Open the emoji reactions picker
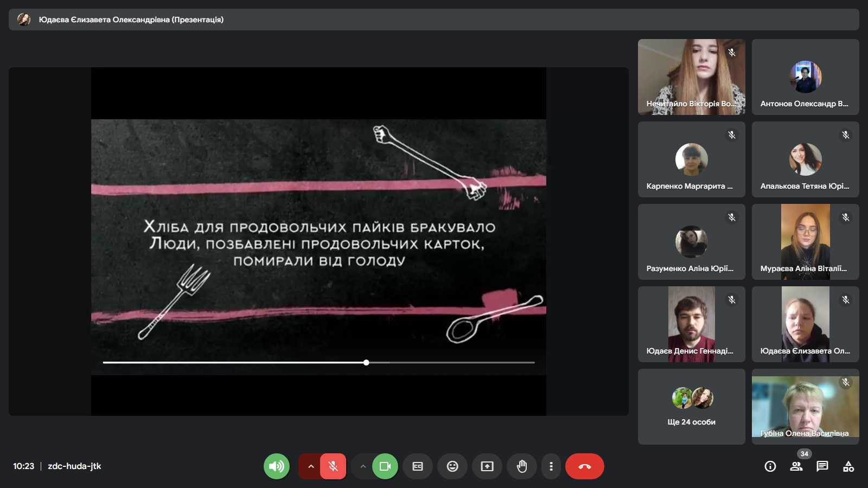868x488 pixels. [452, 466]
